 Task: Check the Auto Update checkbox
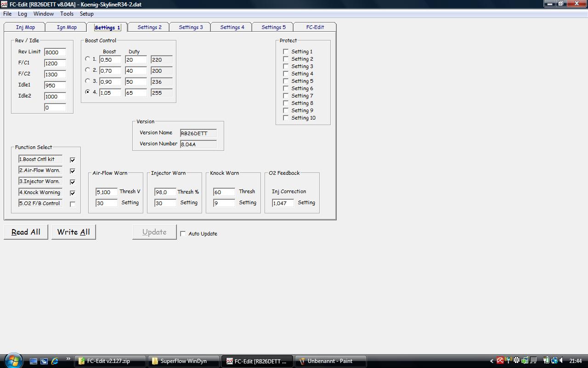183,234
